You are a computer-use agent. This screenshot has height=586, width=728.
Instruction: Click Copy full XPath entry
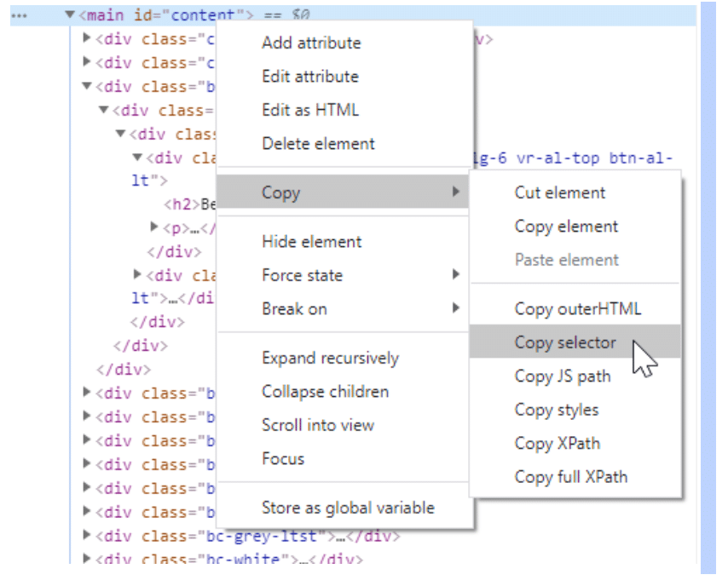click(x=570, y=477)
